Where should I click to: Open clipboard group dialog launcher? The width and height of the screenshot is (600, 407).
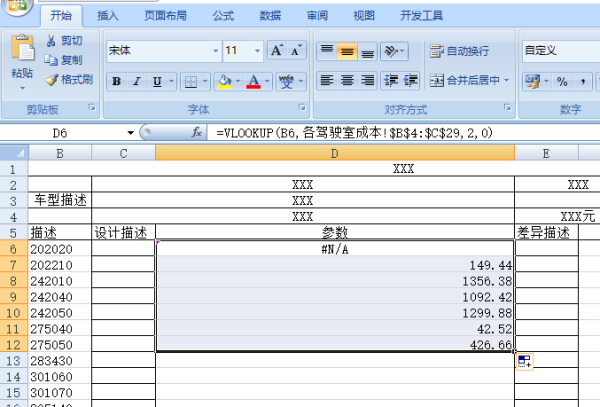coord(92,107)
